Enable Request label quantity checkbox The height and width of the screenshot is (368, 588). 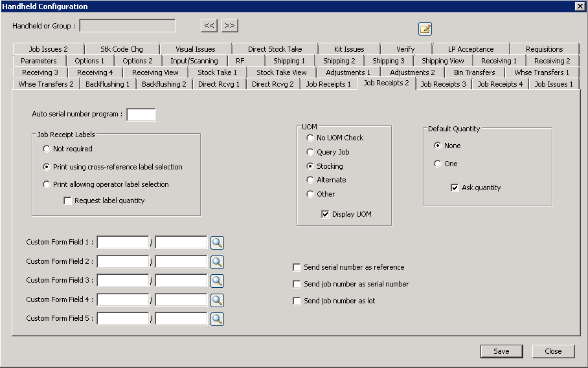click(x=68, y=201)
